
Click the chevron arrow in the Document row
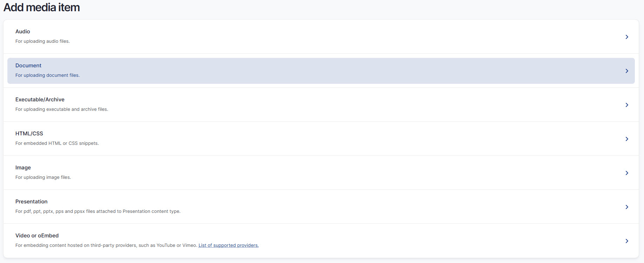coord(627,71)
